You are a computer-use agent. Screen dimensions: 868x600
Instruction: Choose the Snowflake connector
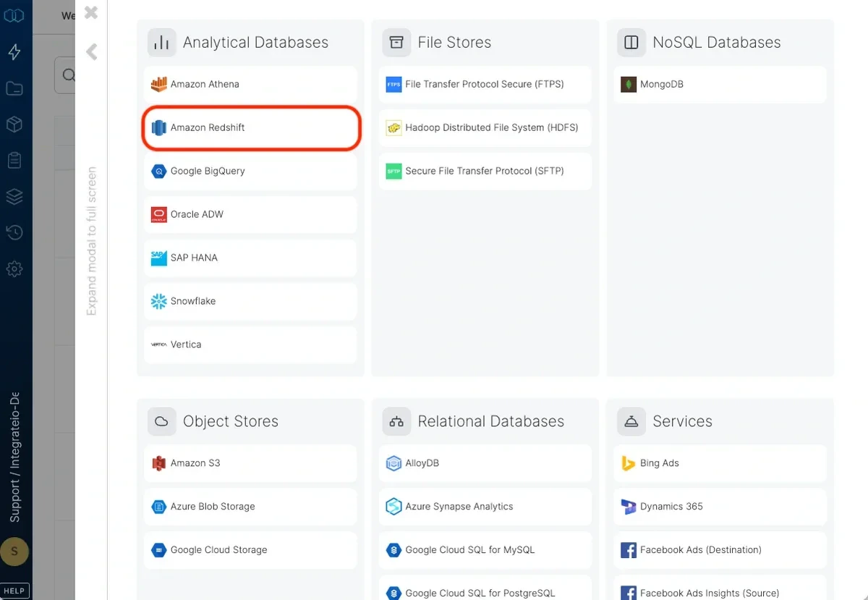tap(250, 301)
